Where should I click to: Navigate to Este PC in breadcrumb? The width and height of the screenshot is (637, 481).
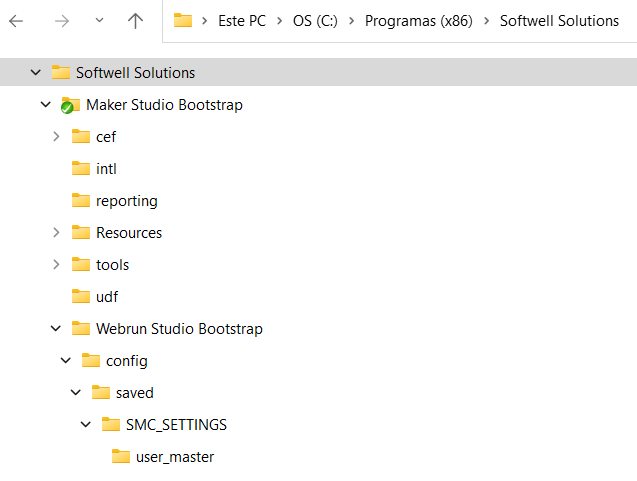pos(242,21)
